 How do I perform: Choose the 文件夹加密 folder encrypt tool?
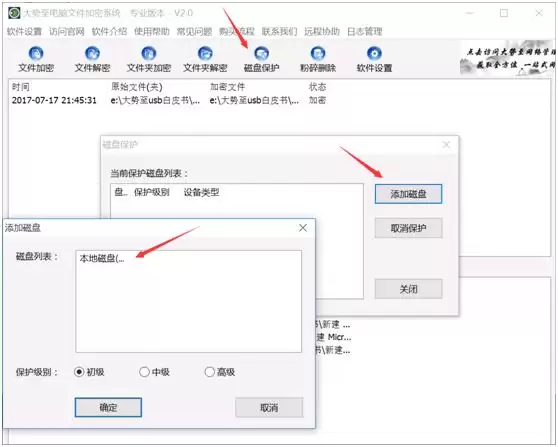pyautogui.click(x=149, y=60)
